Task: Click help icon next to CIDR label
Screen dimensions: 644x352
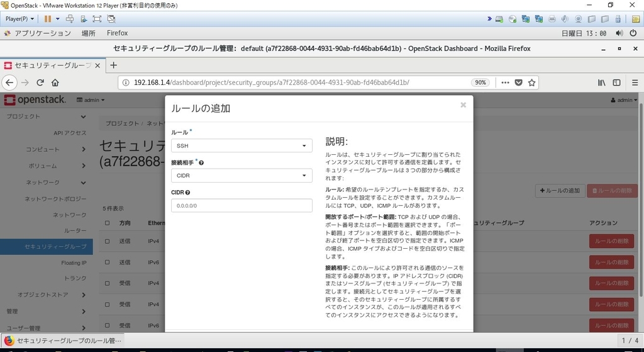Action: 187,193
